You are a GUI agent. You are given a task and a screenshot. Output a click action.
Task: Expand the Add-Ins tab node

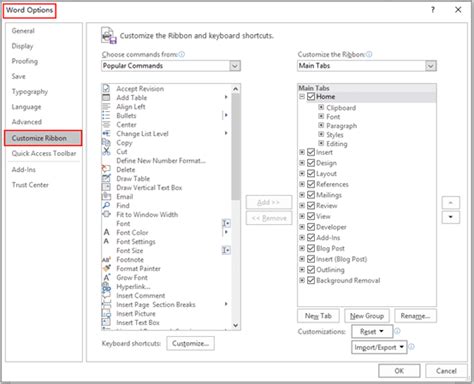[302, 238]
